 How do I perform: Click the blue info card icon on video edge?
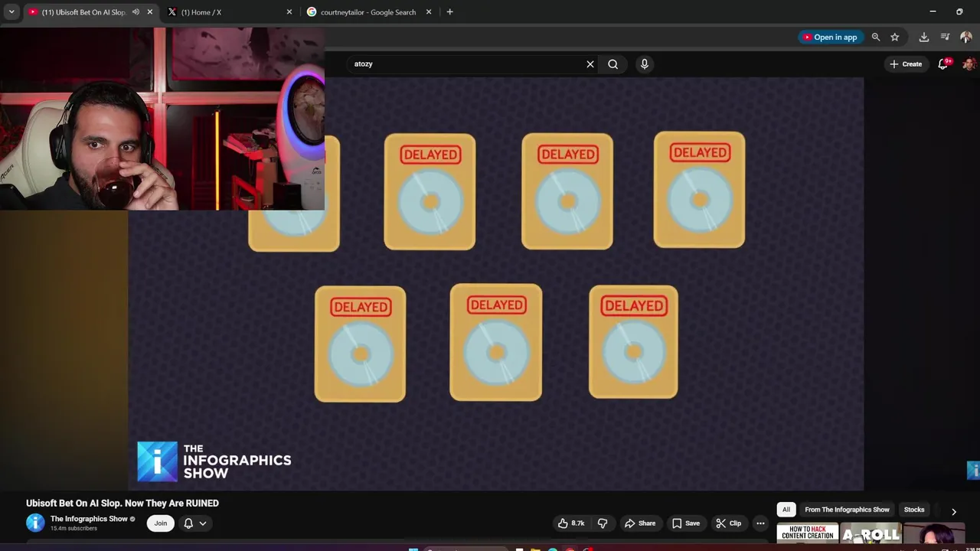[973, 470]
